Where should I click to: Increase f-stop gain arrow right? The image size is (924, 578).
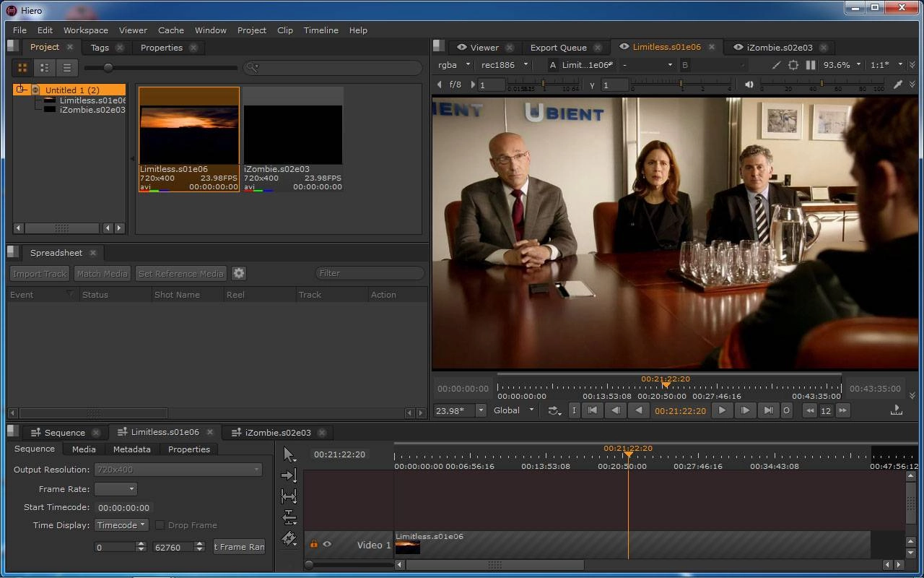pyautogui.click(x=473, y=85)
